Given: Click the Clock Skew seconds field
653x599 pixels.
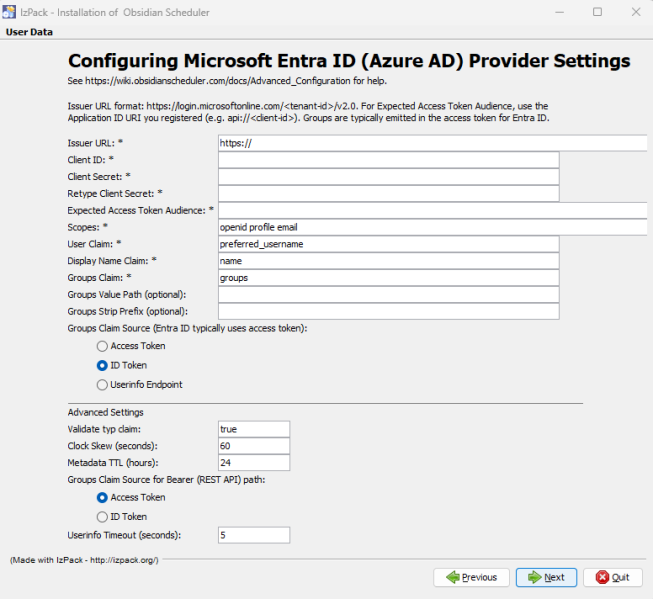Looking at the screenshot, I should click(254, 446).
